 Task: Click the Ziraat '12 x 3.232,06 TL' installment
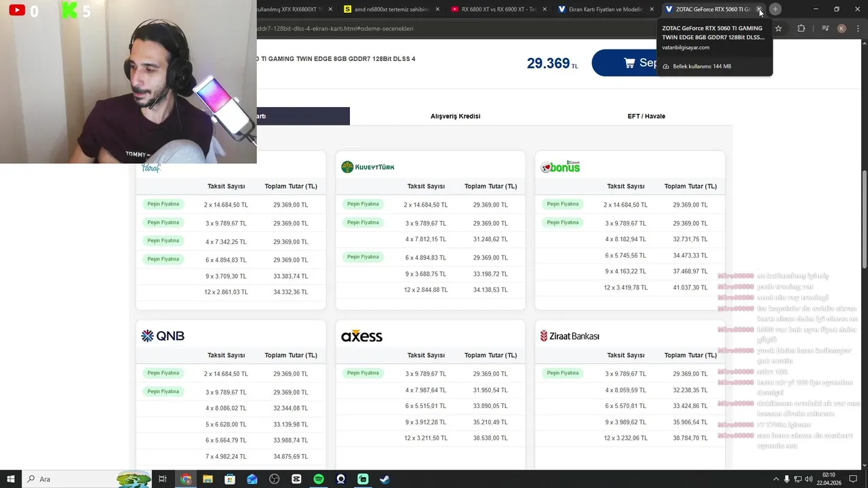click(625, 438)
